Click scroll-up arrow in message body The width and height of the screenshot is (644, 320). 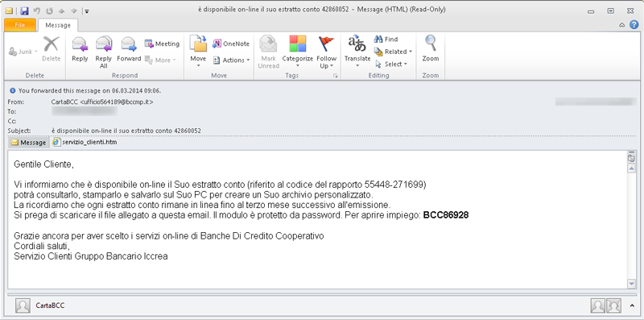[x=631, y=168]
